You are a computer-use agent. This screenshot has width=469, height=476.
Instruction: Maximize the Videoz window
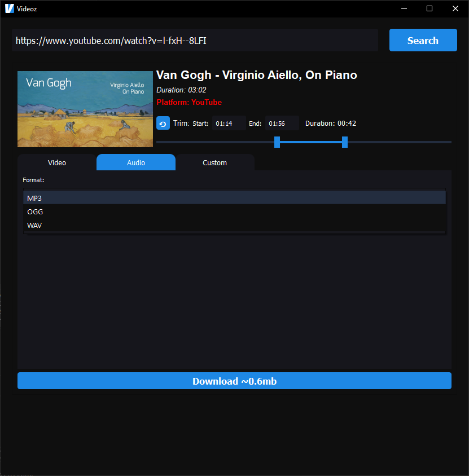tap(429, 8)
